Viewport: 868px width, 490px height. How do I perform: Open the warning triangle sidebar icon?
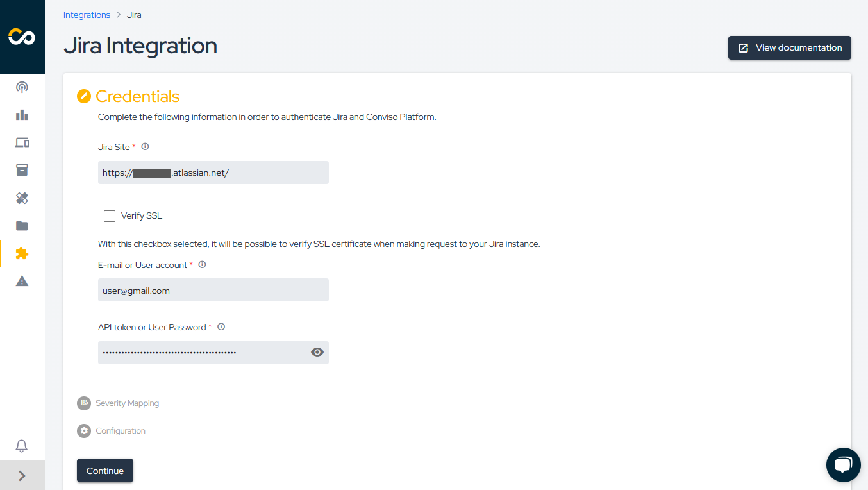[x=22, y=281]
